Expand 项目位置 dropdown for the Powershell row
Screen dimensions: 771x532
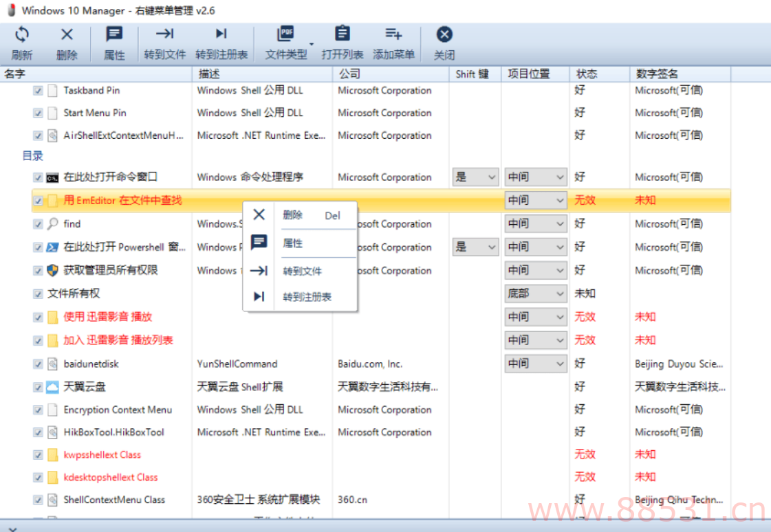[x=536, y=247]
